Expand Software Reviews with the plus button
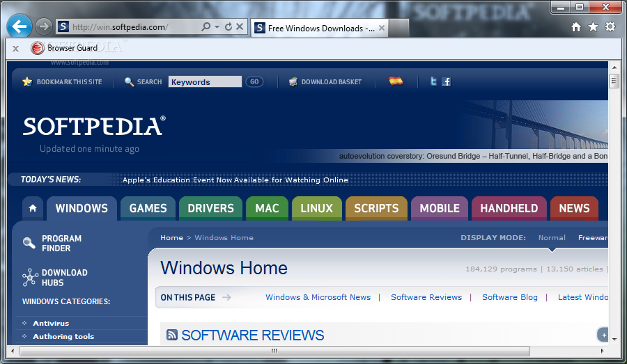This screenshot has height=364, width=627. point(603,335)
